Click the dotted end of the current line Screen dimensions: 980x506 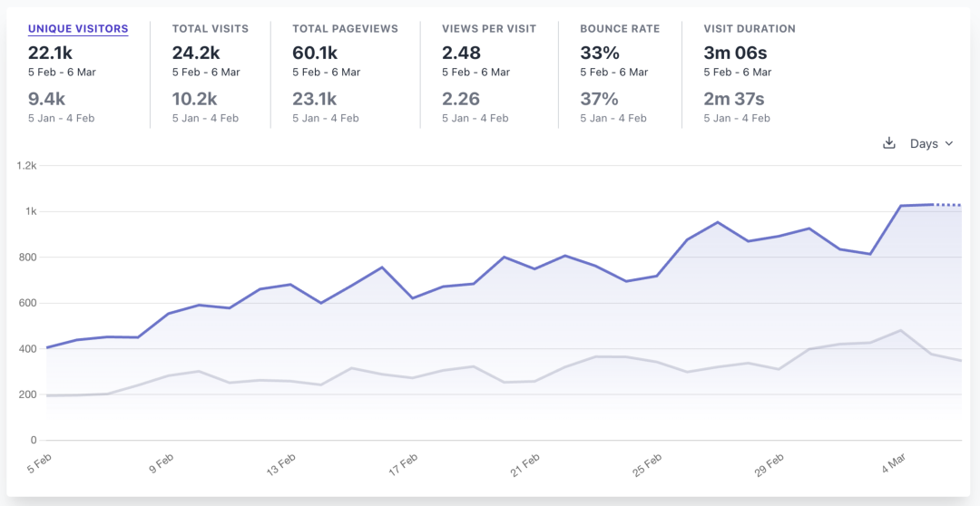coord(947,205)
